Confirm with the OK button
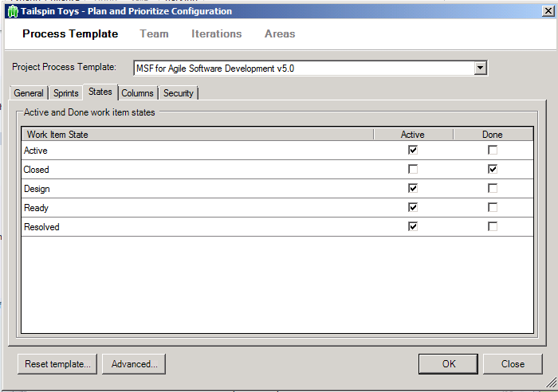This screenshot has width=558, height=392. pyautogui.click(x=448, y=364)
